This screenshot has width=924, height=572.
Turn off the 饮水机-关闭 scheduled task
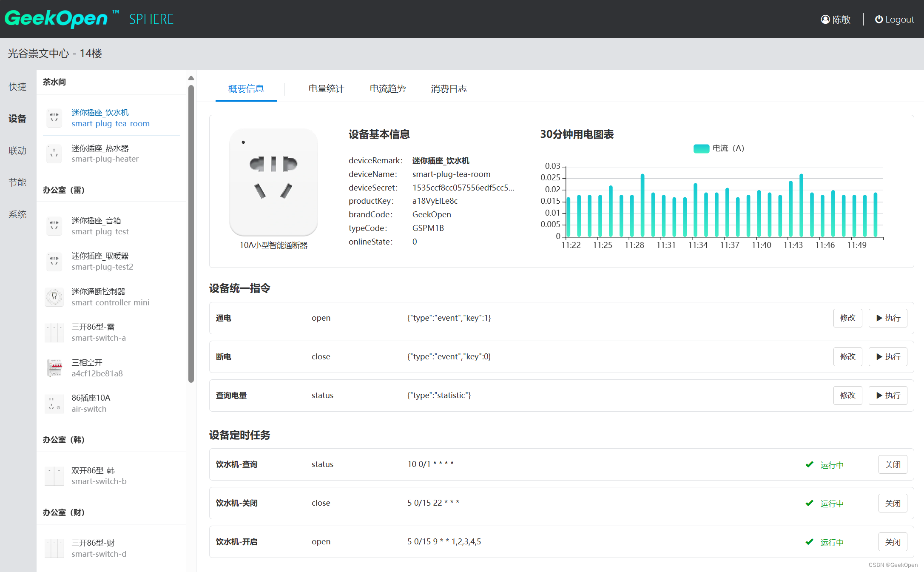click(x=892, y=503)
